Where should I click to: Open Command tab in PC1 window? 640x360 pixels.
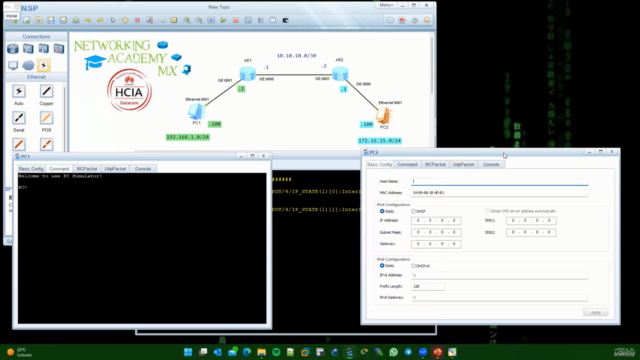coord(59,169)
